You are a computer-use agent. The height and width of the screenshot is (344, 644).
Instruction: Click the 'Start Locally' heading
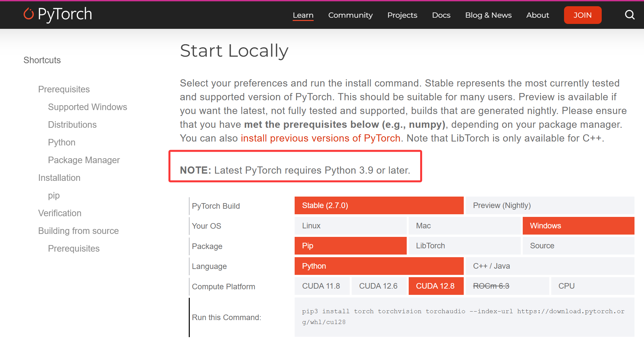(234, 51)
